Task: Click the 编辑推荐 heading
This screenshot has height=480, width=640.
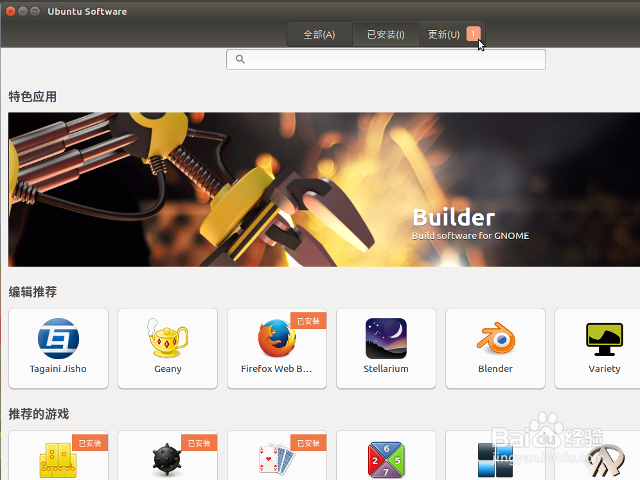Action: tap(33, 292)
